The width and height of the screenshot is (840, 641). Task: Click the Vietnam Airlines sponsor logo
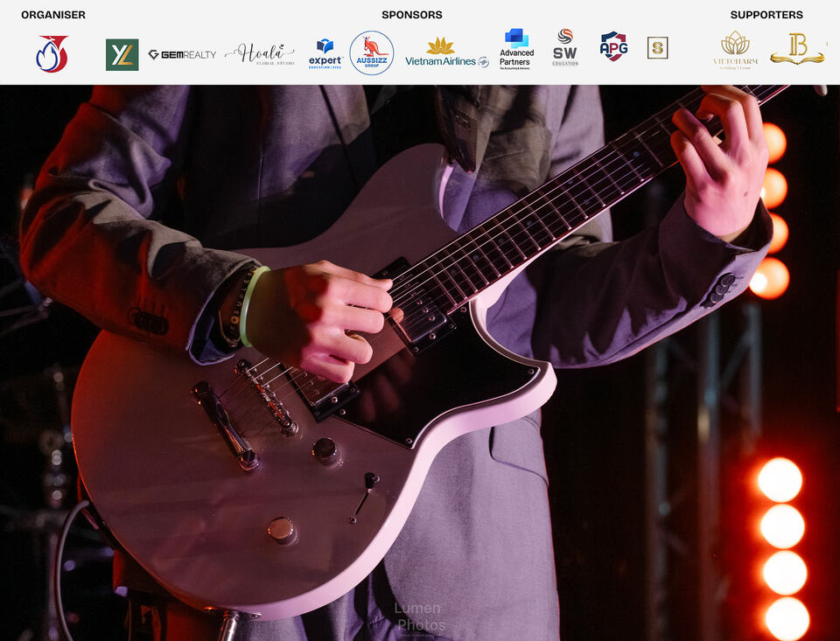(x=441, y=52)
